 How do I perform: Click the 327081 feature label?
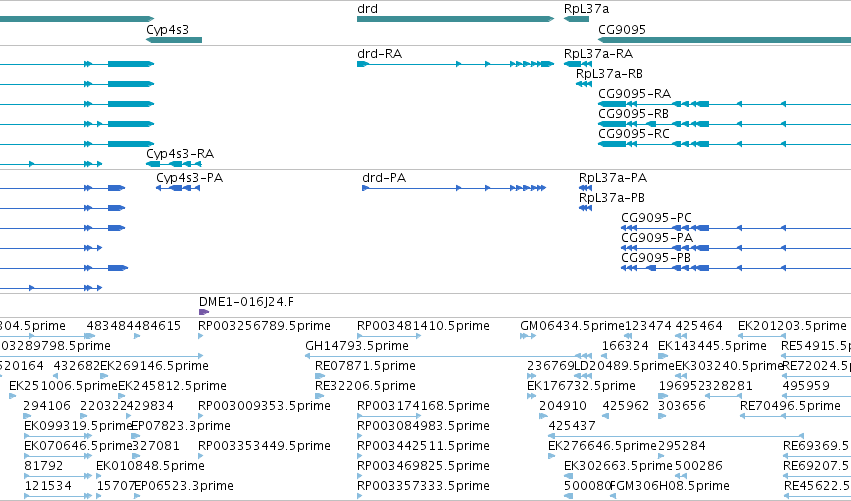click(x=156, y=447)
